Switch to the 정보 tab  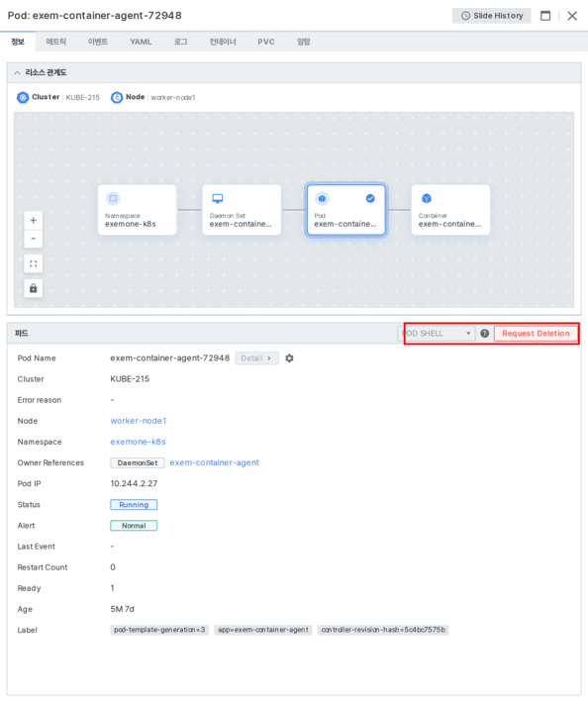pos(18,42)
